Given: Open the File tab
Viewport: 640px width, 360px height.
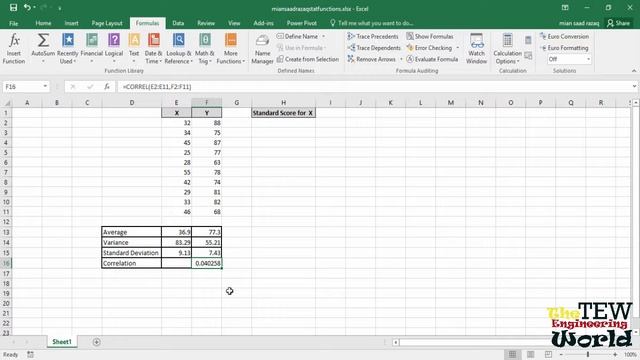Looking at the screenshot, I should (x=13, y=23).
